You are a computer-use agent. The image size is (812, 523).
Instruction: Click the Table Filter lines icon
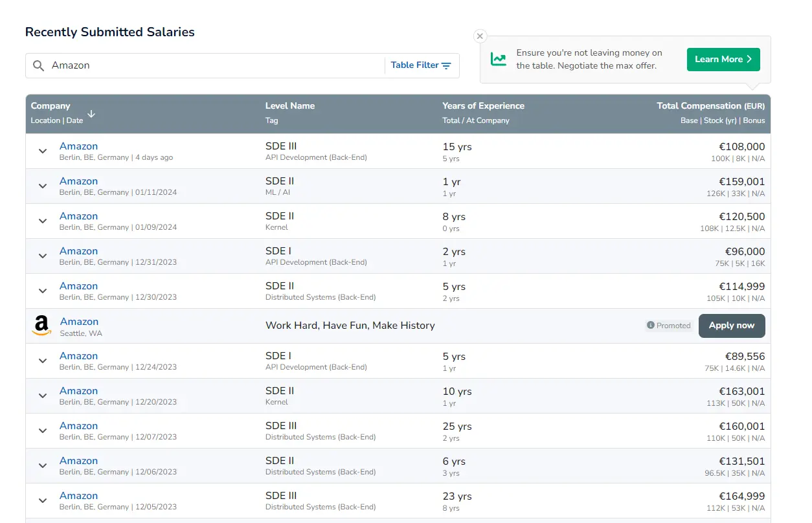tap(446, 65)
